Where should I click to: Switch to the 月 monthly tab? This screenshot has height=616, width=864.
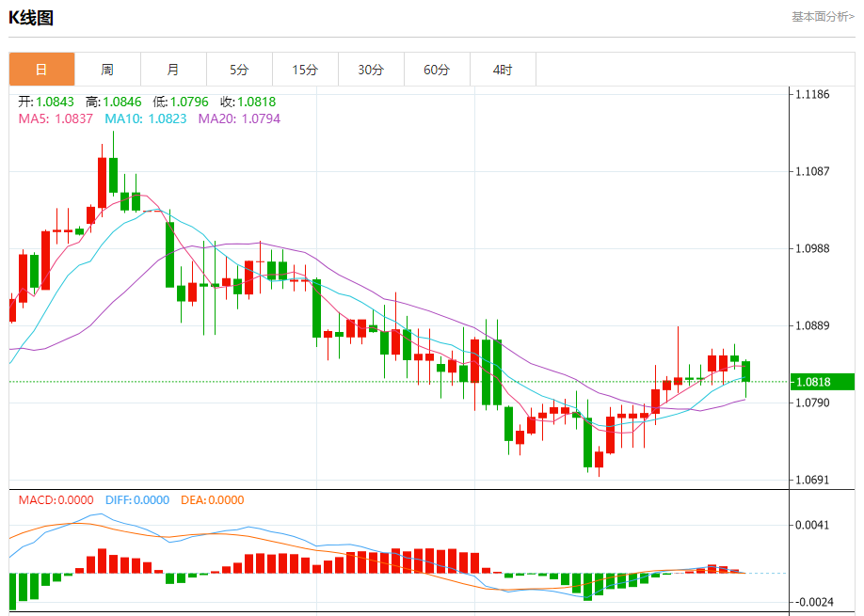tap(173, 70)
